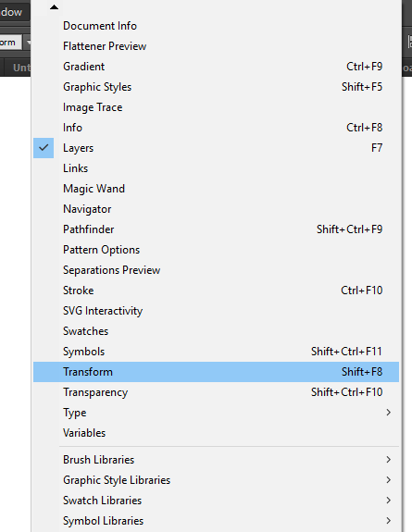The width and height of the screenshot is (412, 532).
Task: Open the Symbol Libraries submenu
Action: point(216,521)
